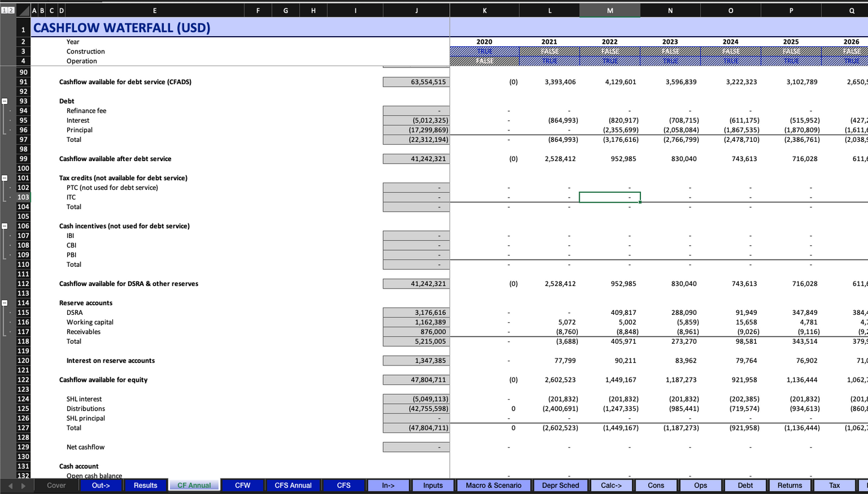Select the Debt sheet tab
The width and height of the screenshot is (868, 494).
pos(745,485)
